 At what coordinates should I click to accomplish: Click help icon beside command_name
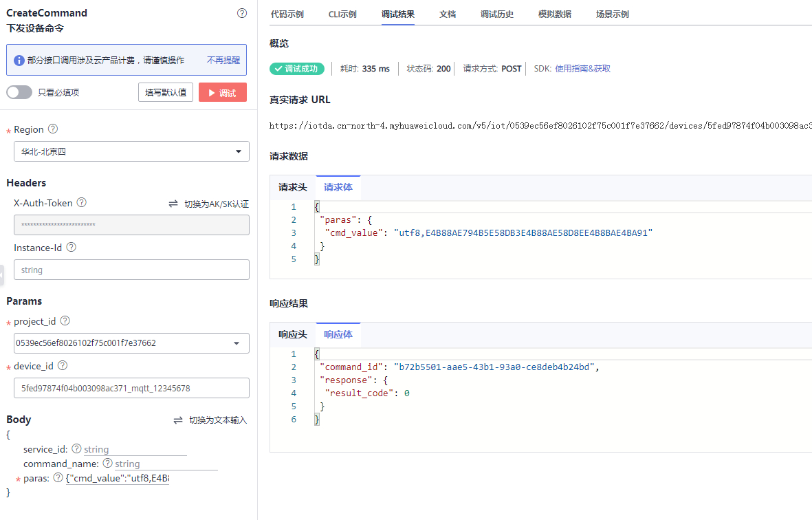pos(108,463)
